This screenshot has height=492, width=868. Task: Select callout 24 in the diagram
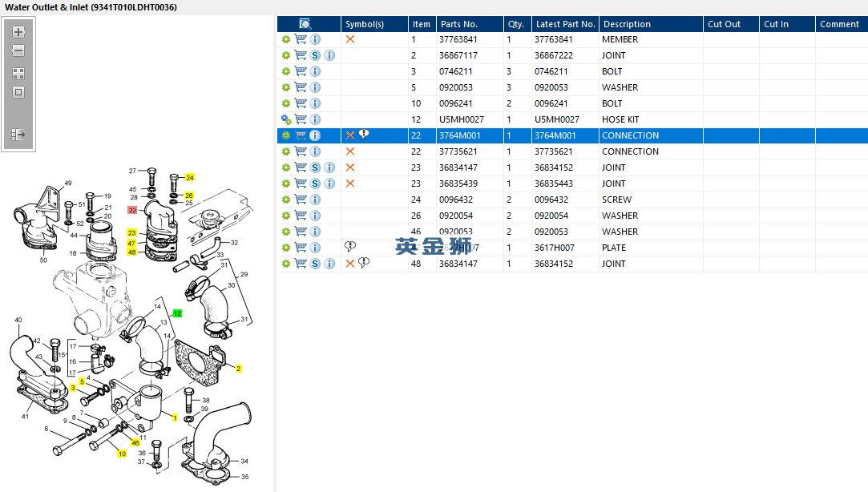click(x=190, y=178)
